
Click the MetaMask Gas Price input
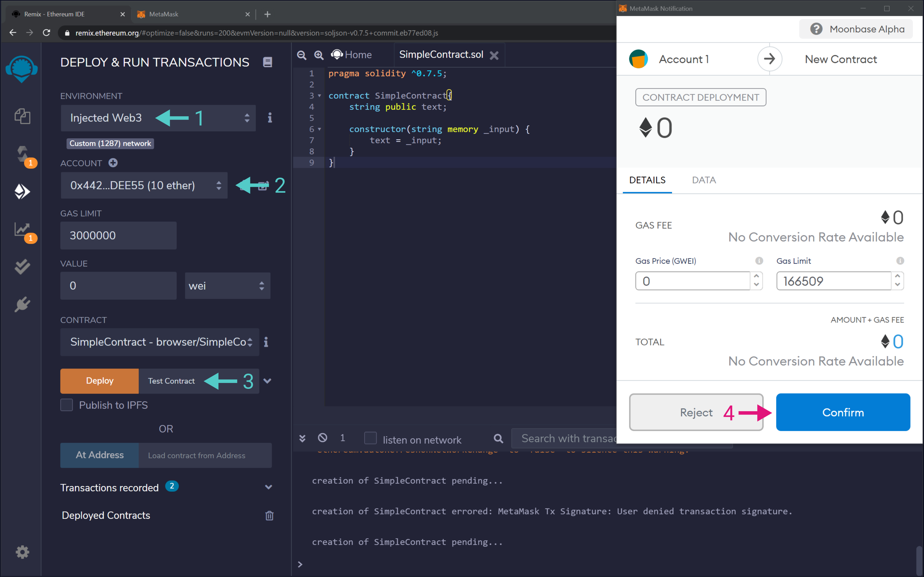tap(693, 281)
